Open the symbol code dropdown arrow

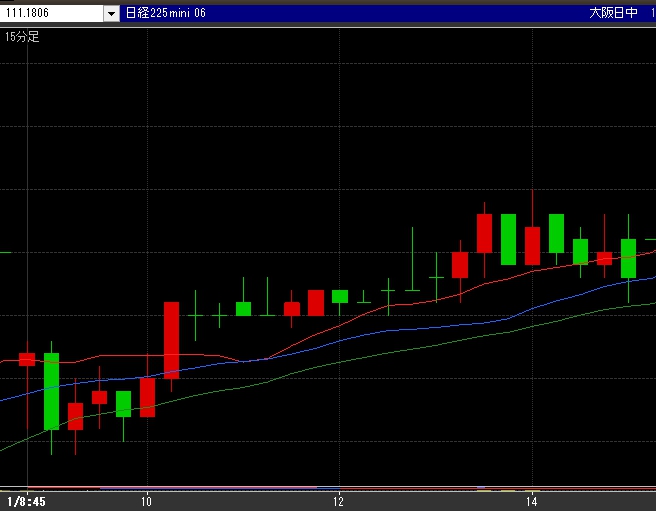(x=111, y=13)
